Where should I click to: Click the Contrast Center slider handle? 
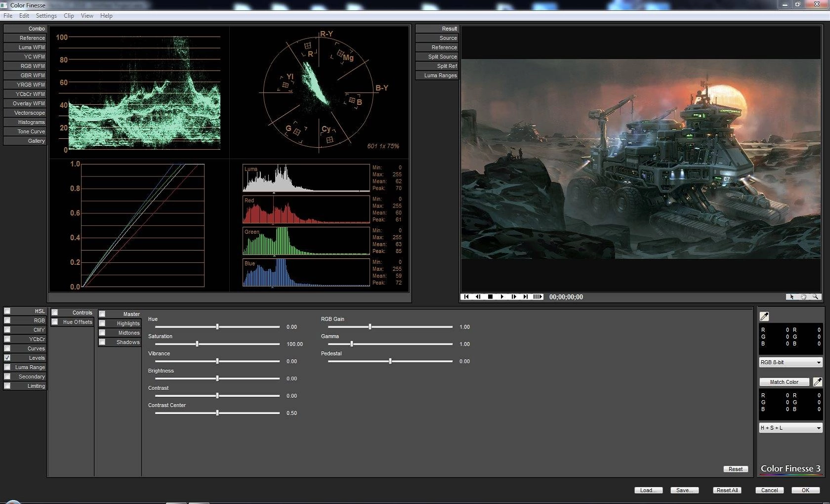217,413
